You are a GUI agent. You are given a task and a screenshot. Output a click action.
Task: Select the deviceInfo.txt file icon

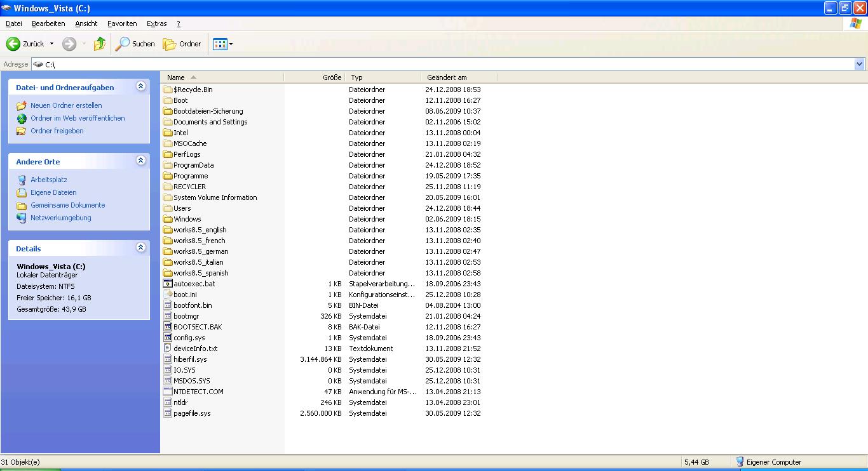click(168, 348)
